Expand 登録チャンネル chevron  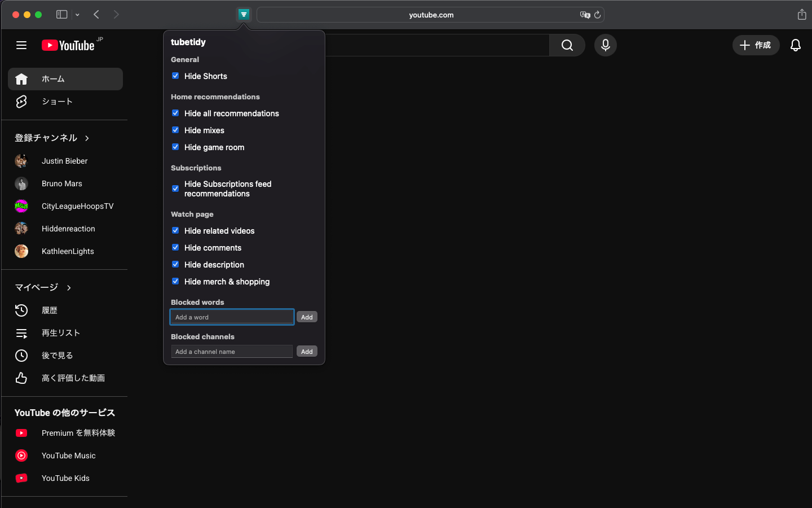pos(87,138)
